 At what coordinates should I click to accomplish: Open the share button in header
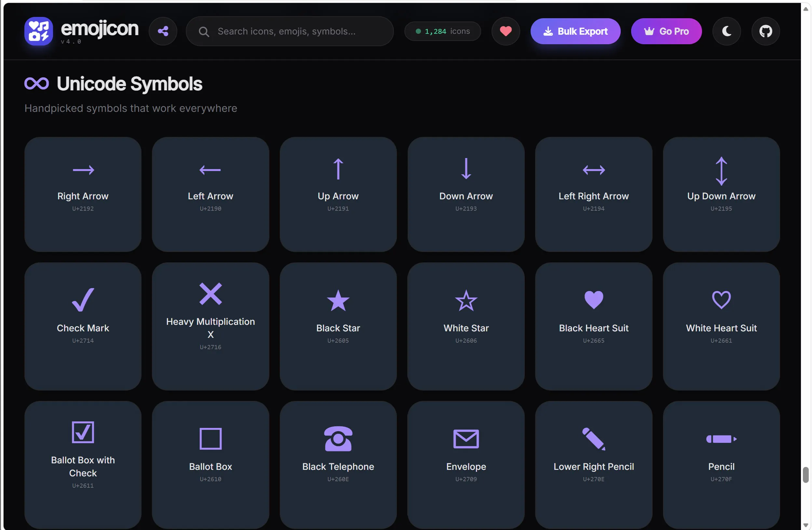(x=163, y=31)
